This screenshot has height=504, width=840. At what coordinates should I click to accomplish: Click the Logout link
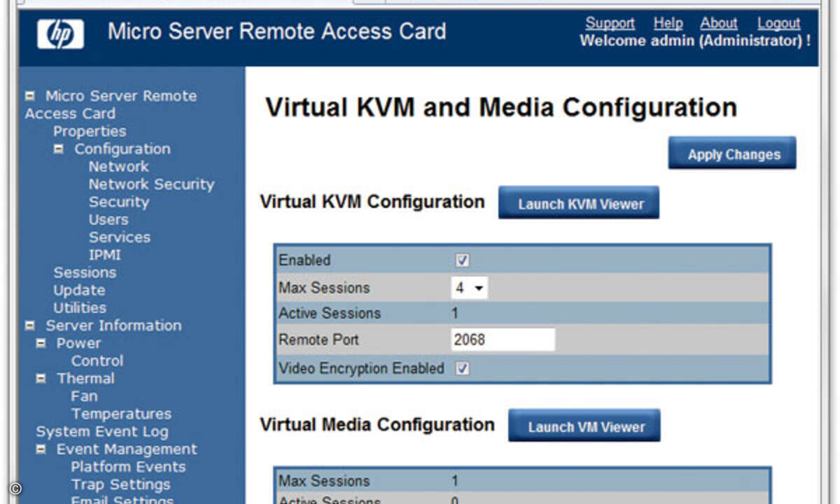(778, 23)
